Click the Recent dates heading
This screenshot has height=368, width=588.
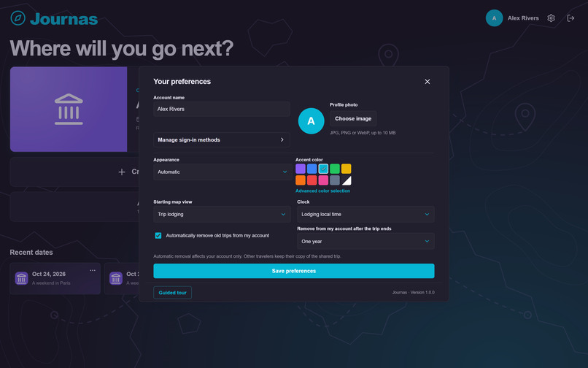pos(31,253)
